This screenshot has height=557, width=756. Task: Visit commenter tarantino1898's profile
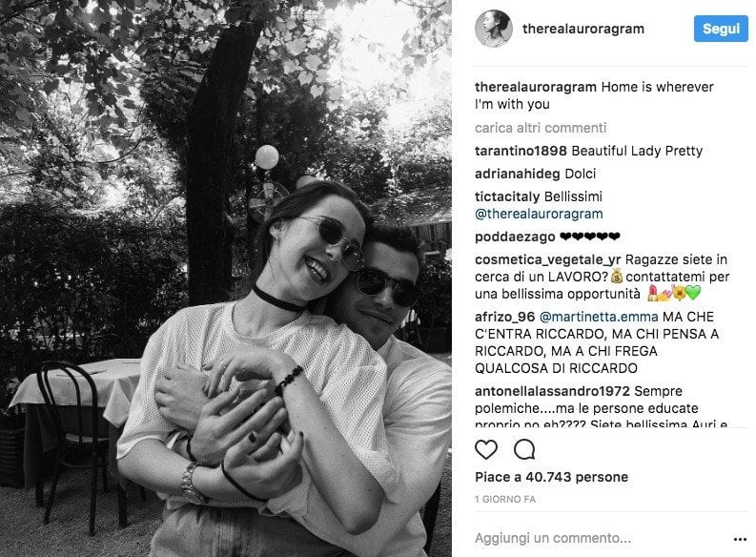(521, 151)
